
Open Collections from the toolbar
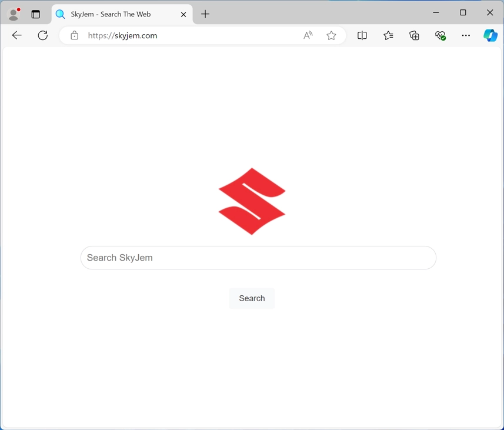[x=414, y=35]
